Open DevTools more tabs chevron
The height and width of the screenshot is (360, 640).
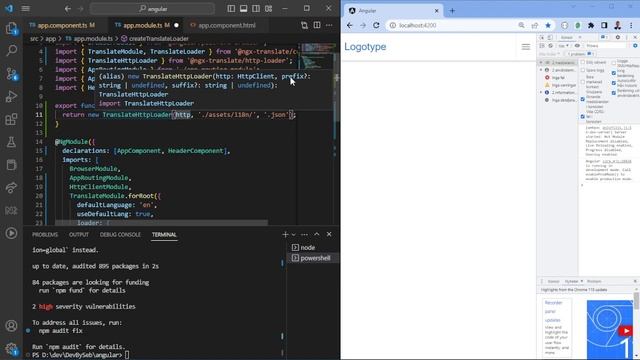pyautogui.click(x=580, y=37)
